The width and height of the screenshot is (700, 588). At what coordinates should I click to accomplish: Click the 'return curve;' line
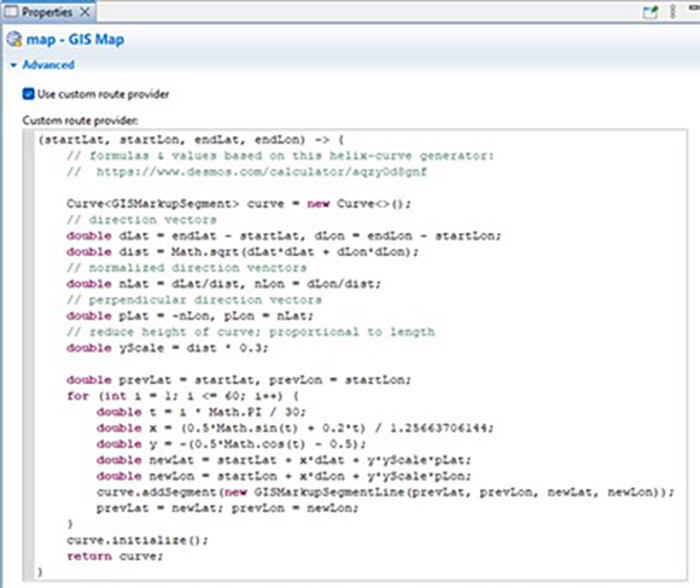pyautogui.click(x=115, y=556)
